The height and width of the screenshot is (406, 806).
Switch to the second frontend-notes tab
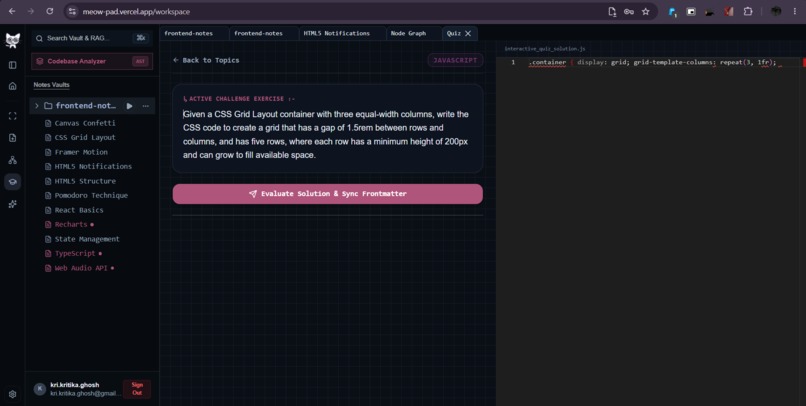coord(264,33)
